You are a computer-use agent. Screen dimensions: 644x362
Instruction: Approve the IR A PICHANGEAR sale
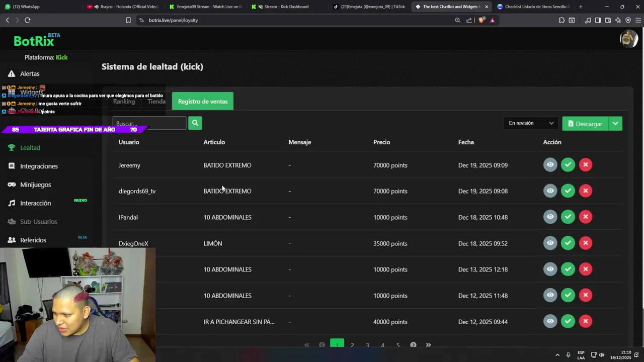568,322
